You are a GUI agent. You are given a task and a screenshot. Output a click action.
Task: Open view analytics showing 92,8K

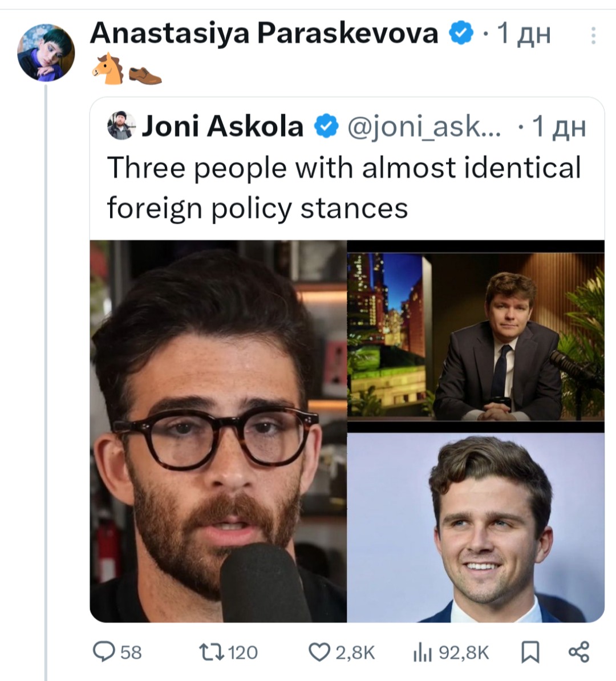tap(420, 651)
